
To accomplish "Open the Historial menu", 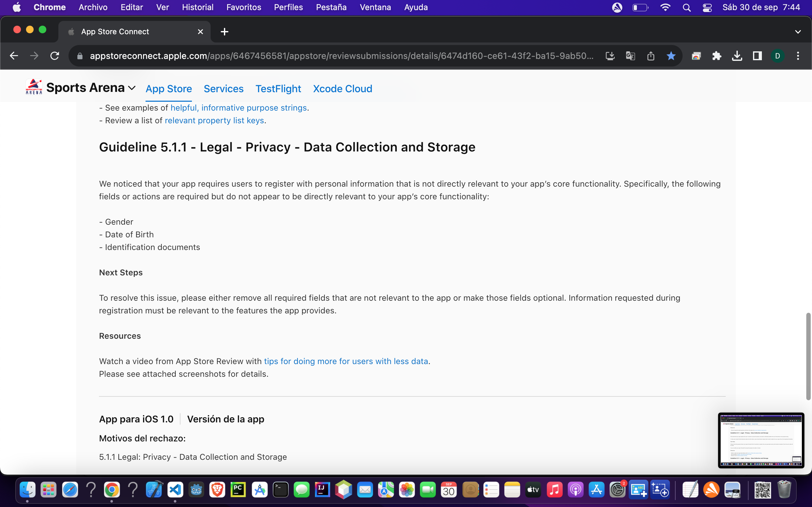I will pyautogui.click(x=197, y=7).
